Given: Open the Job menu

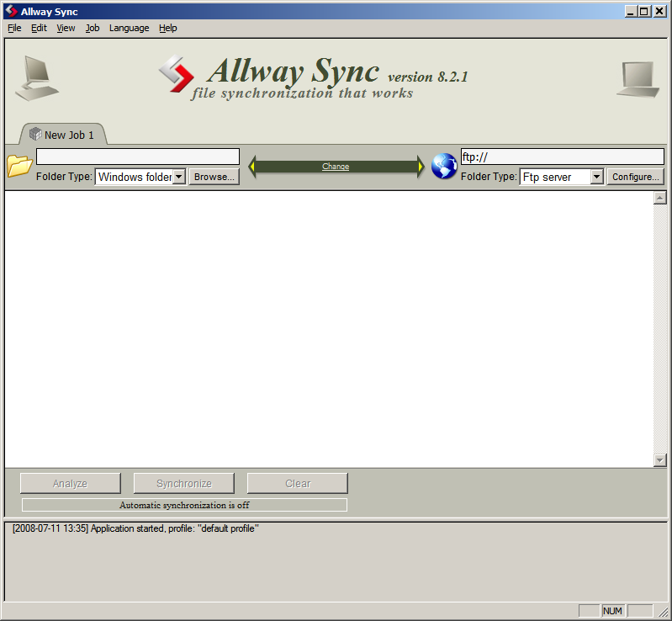Looking at the screenshot, I should [93, 28].
